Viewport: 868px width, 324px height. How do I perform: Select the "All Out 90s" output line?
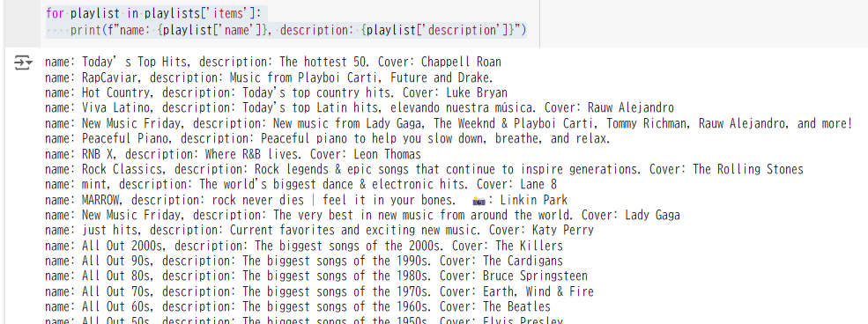click(304, 261)
